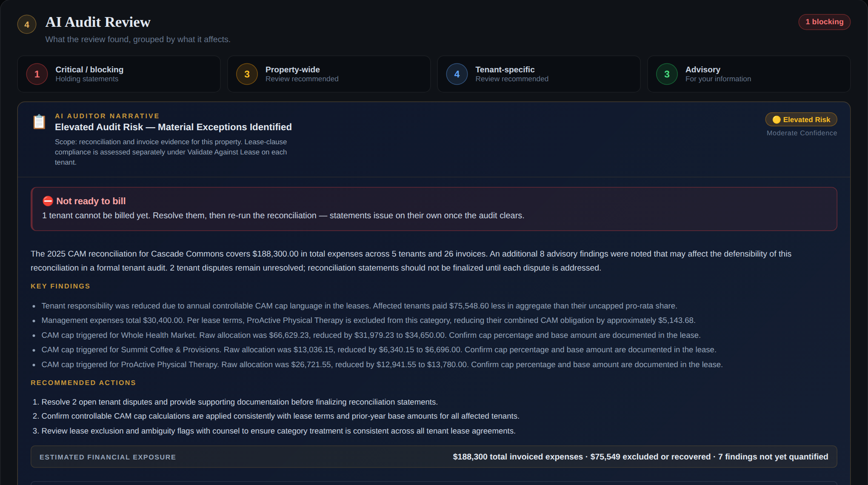Viewport: 868px width, 485px height.
Task: Click the Summit Coffee & Provisions finding
Action: (x=379, y=350)
